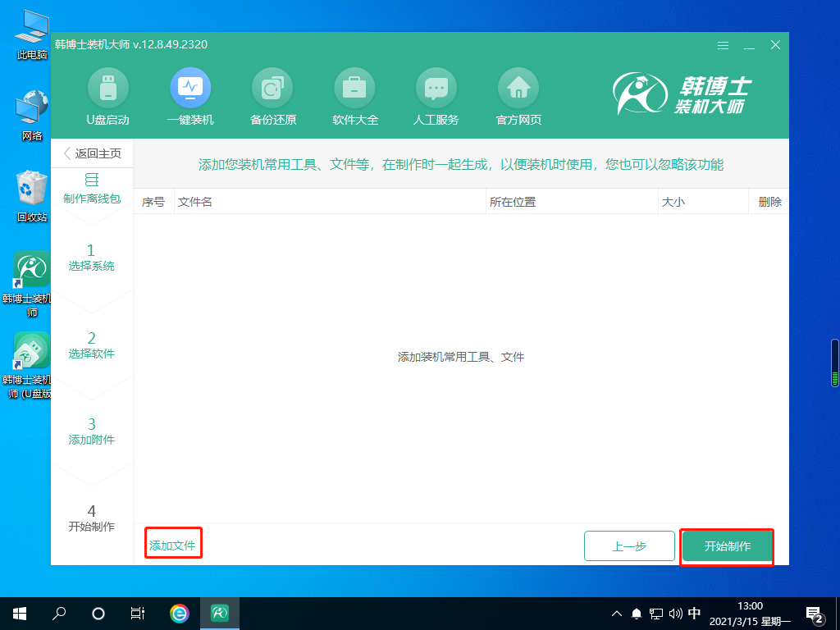Open the U盘启动 USB boot icon
Screen dimensions: 840x630
tap(107, 88)
